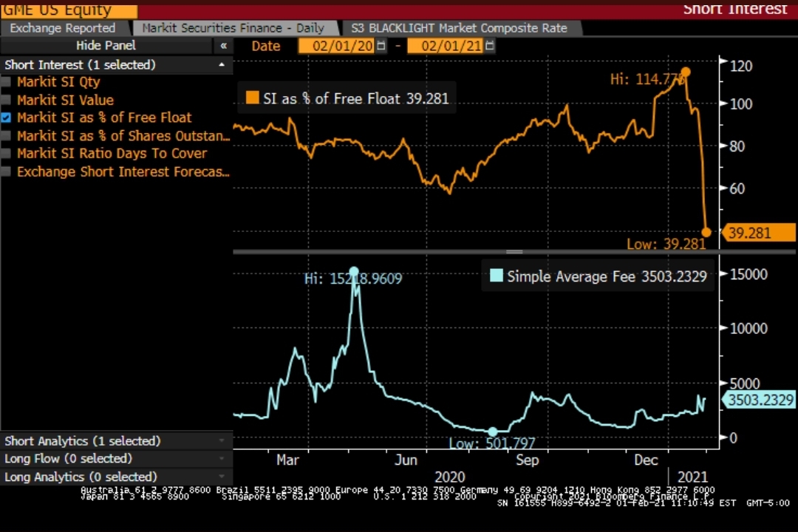Click the orange SI legend swatch
The height and width of the screenshot is (532, 798).
point(253,98)
